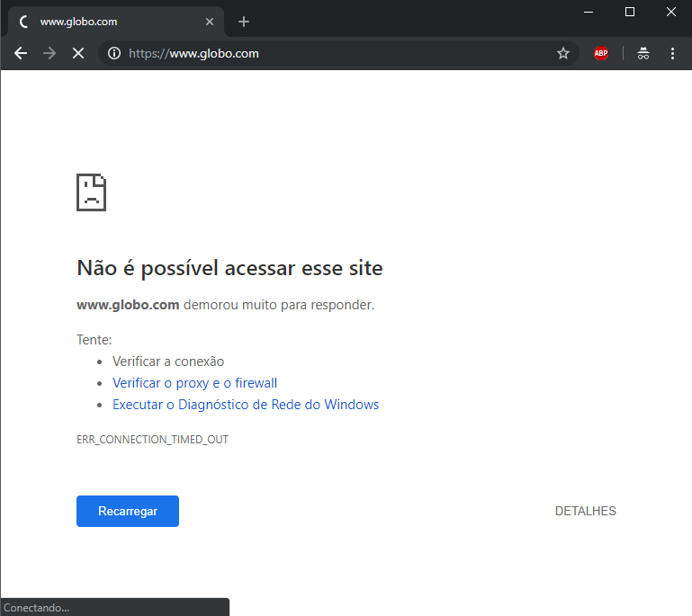Bookmark this page with the star
Screen dimensions: 692x616
pyautogui.click(x=563, y=54)
